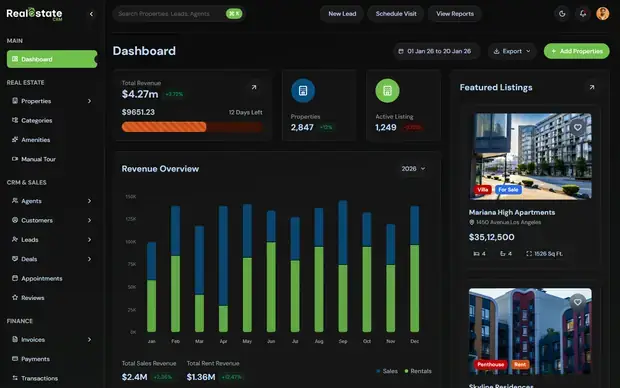Click the Reviews star icon

click(15, 297)
